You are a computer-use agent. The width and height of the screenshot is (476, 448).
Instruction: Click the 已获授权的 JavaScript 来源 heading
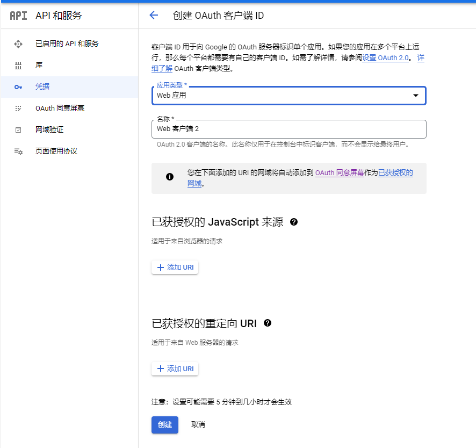[x=218, y=222]
